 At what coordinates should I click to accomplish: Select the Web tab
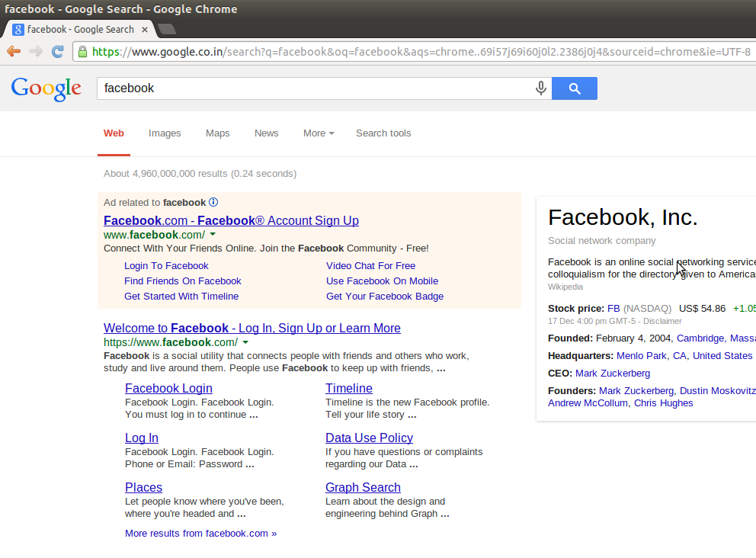click(114, 133)
